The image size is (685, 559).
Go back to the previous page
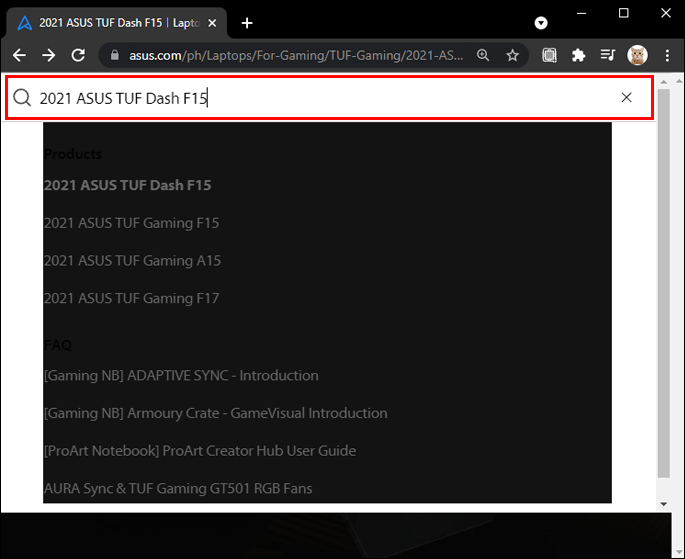tap(19, 55)
